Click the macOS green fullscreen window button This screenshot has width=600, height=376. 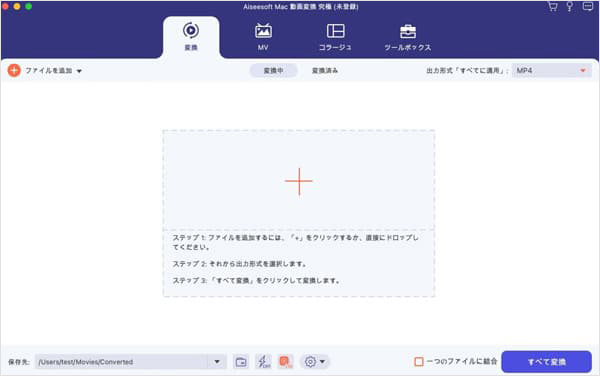(x=29, y=7)
